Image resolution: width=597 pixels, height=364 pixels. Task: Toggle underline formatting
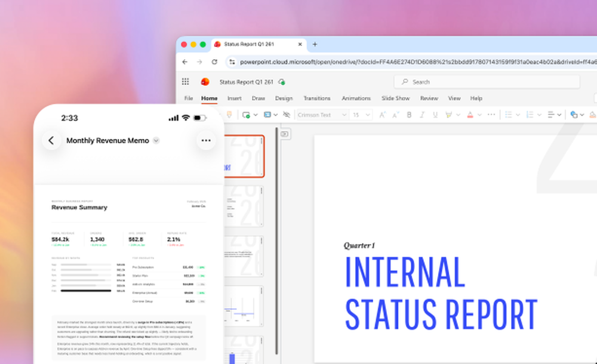(434, 115)
